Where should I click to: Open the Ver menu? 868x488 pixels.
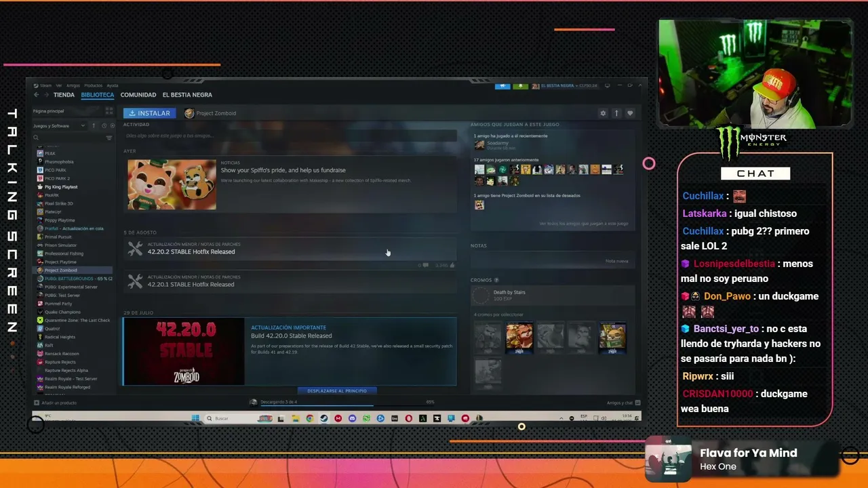pyautogui.click(x=59, y=85)
